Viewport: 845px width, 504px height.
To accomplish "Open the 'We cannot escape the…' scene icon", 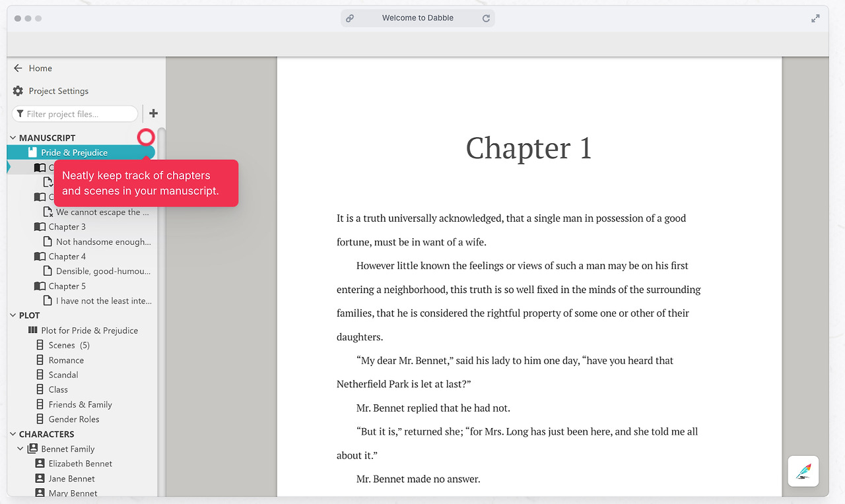I will (x=48, y=212).
